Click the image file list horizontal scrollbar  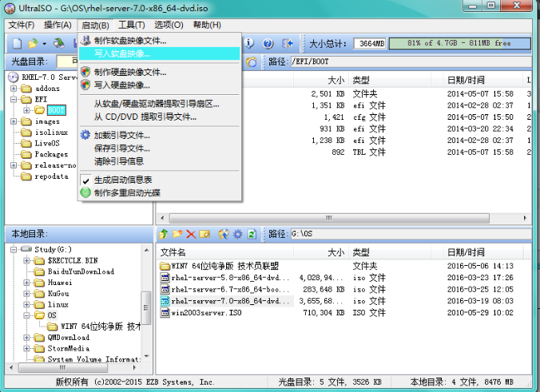point(329,218)
